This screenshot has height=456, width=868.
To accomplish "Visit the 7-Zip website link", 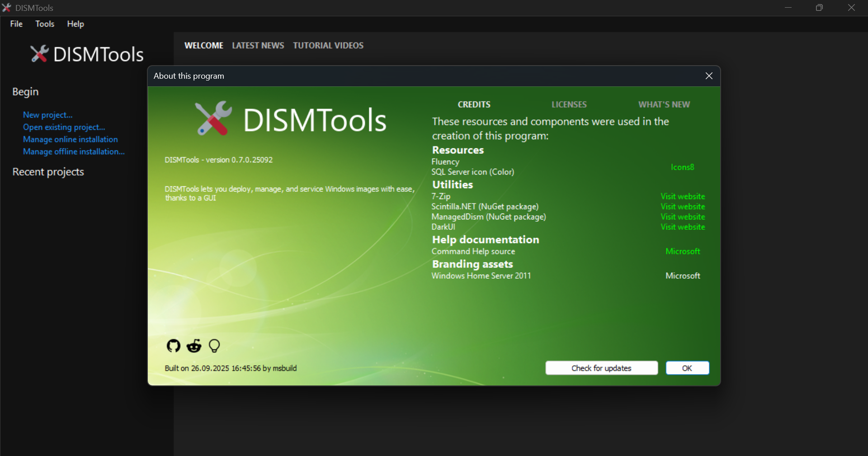I will click(683, 196).
